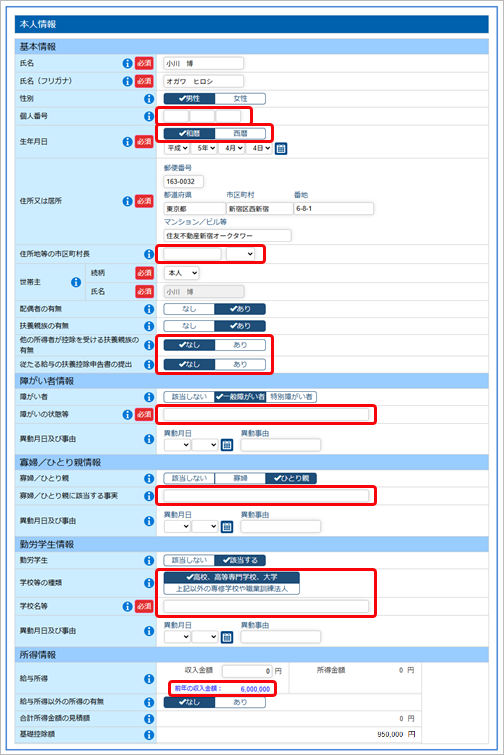Open calendar icon in 障がい者情報 異動月日

click(x=227, y=445)
